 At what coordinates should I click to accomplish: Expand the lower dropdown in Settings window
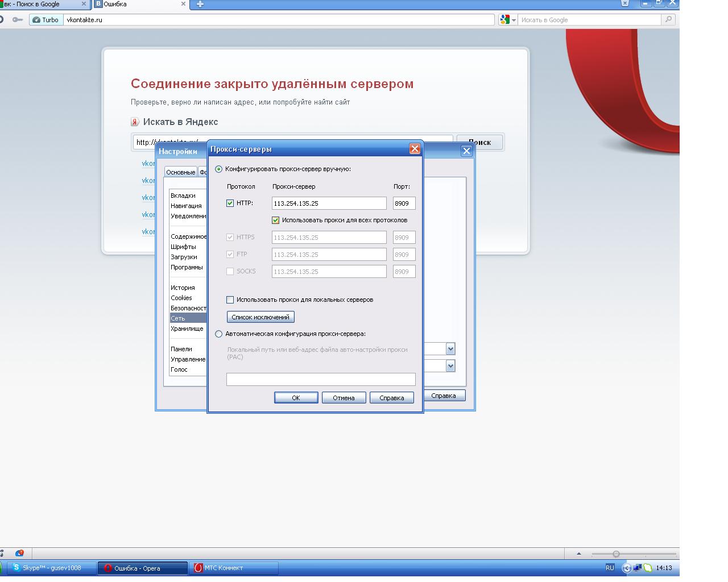coord(450,365)
